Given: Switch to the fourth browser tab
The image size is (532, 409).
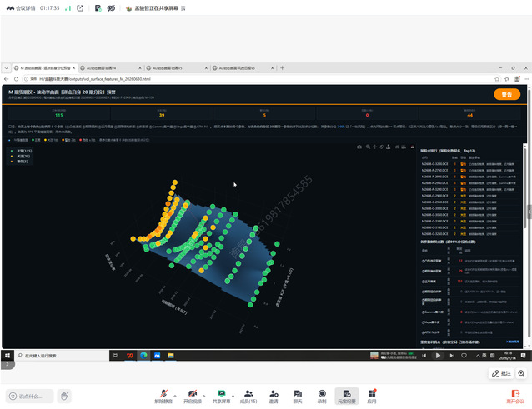Looking at the screenshot, I should [243, 68].
